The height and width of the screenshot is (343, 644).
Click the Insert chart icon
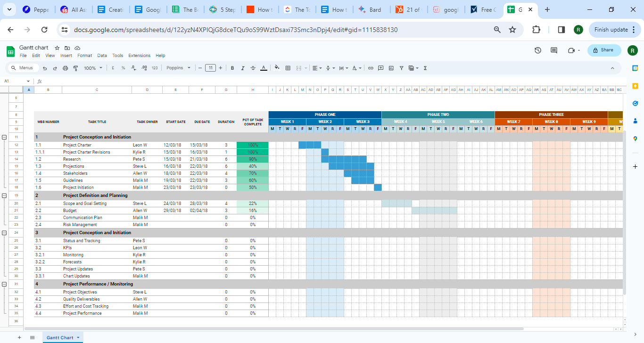[x=391, y=68]
